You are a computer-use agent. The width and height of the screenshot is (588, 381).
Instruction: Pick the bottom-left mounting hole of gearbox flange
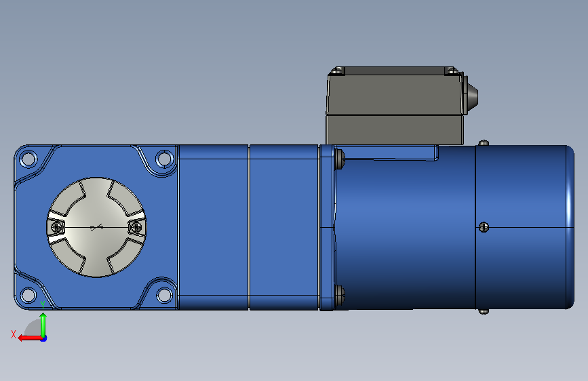[x=28, y=295]
